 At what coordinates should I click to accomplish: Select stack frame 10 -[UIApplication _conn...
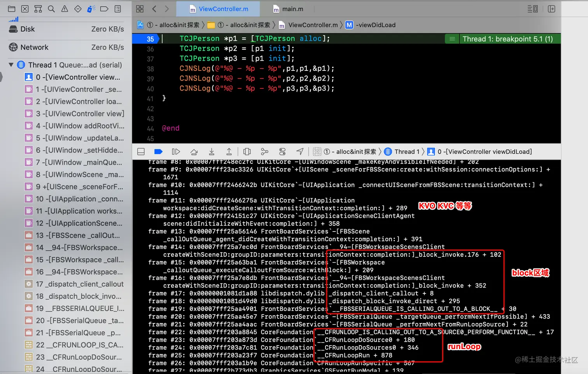click(74, 199)
